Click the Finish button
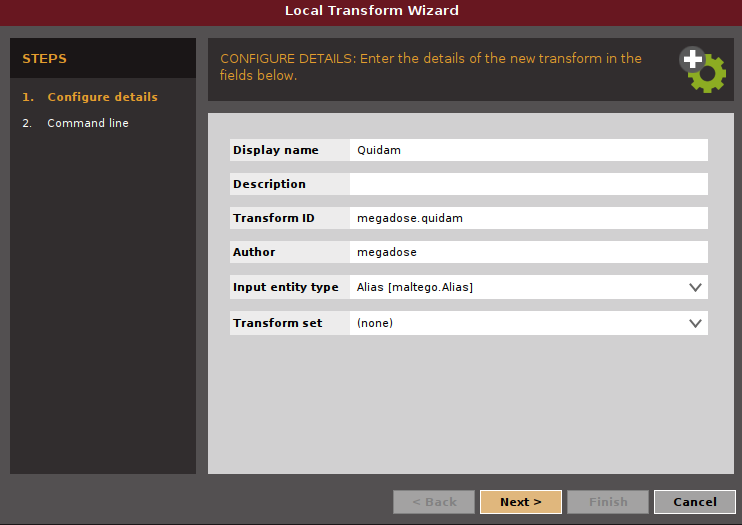 (608, 502)
